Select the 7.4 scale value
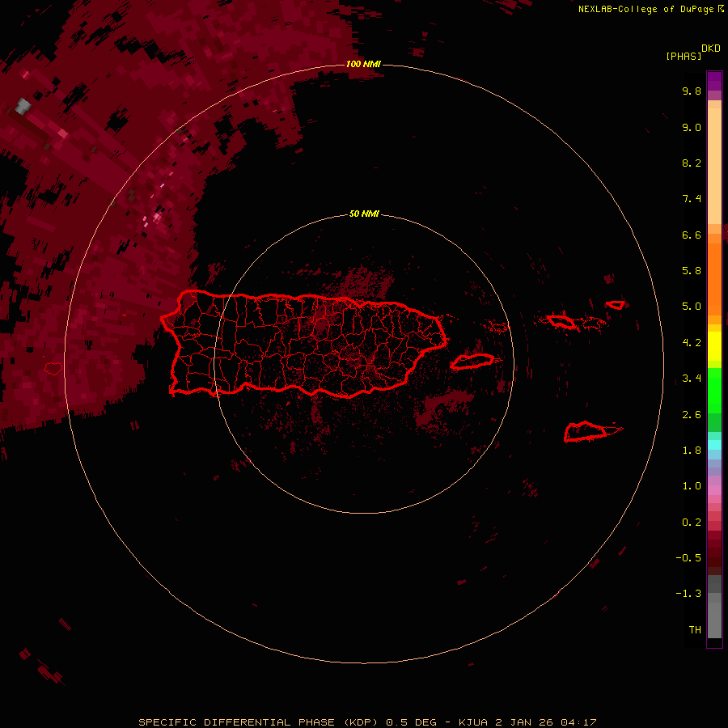The width and height of the screenshot is (728, 728). [692, 199]
